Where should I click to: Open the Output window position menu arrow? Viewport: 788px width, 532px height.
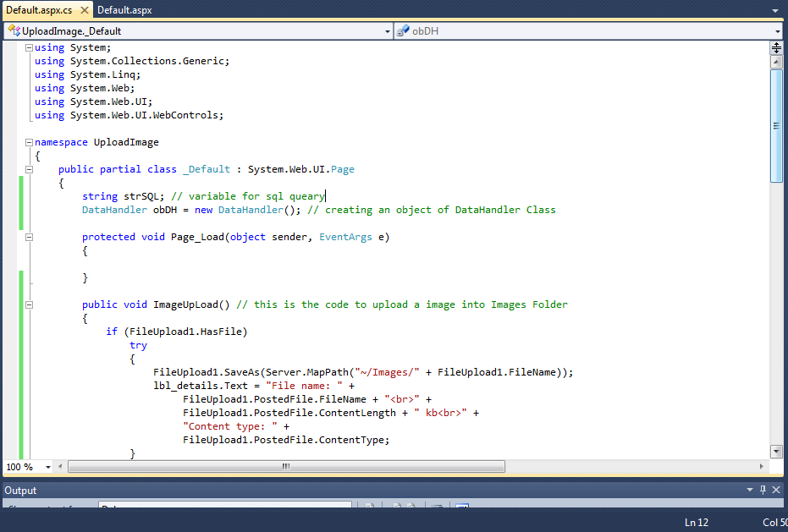tap(750, 490)
